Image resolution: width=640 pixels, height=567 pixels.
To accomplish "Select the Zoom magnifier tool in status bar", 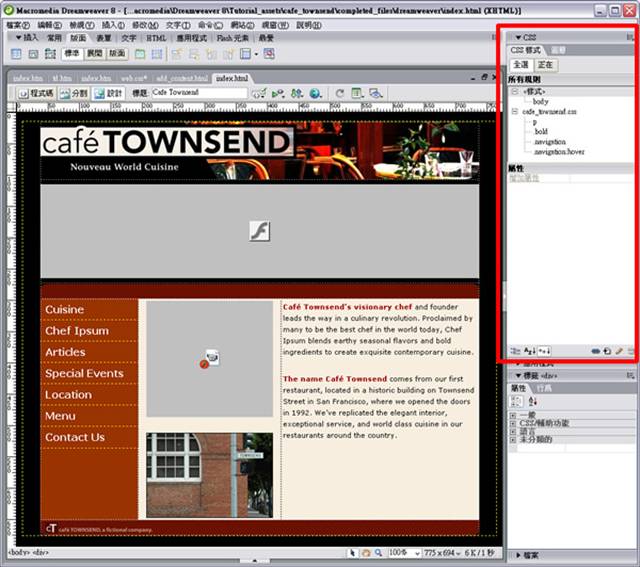I will point(377,552).
